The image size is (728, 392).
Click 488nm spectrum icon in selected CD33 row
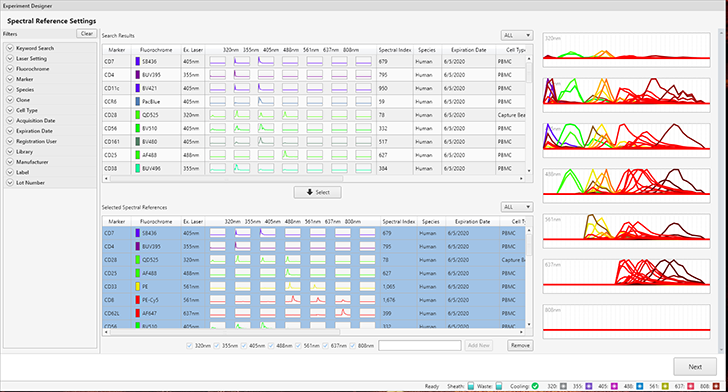coord(292,287)
